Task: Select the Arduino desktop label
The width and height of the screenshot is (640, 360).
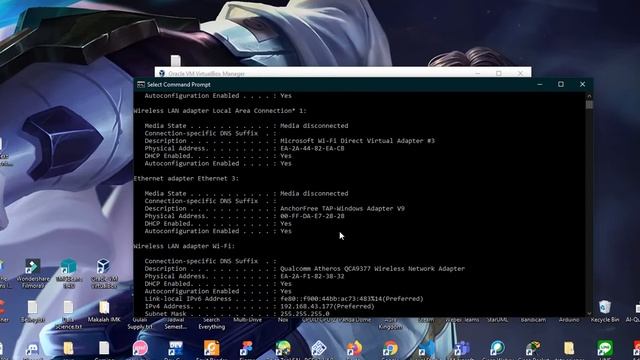Action: point(569,320)
